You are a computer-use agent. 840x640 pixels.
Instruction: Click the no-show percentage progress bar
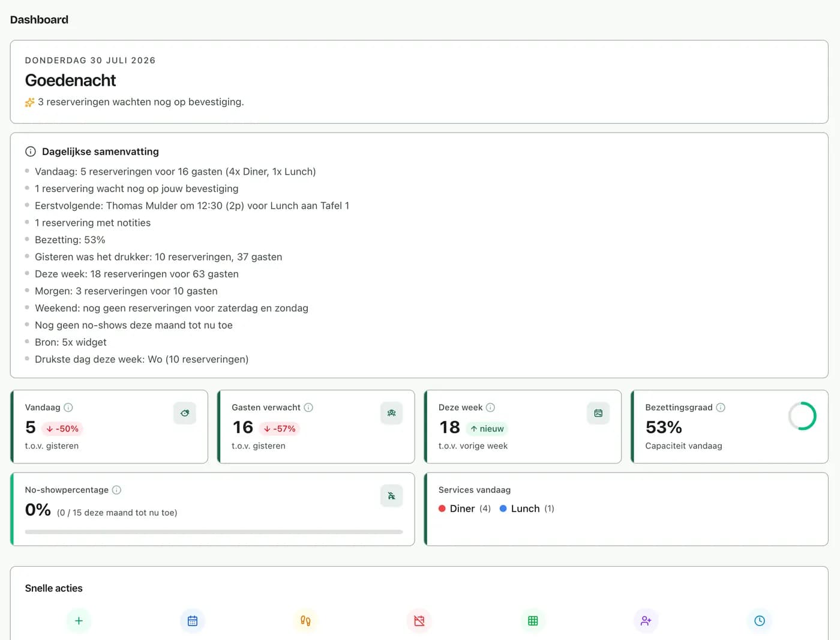(x=214, y=532)
